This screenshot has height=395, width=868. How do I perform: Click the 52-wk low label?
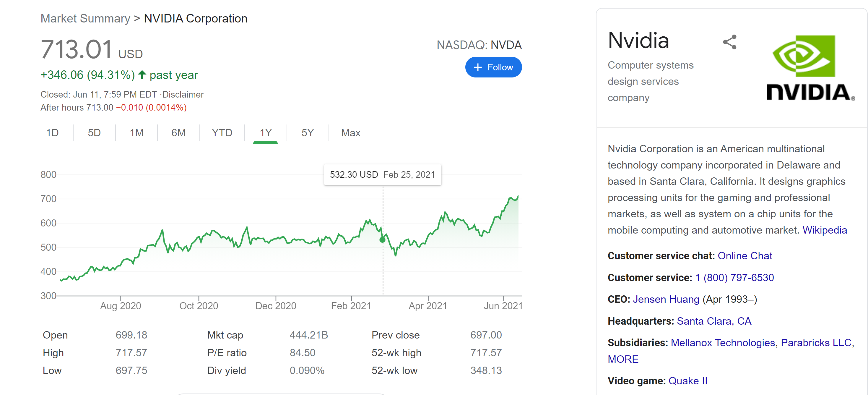[x=394, y=370]
